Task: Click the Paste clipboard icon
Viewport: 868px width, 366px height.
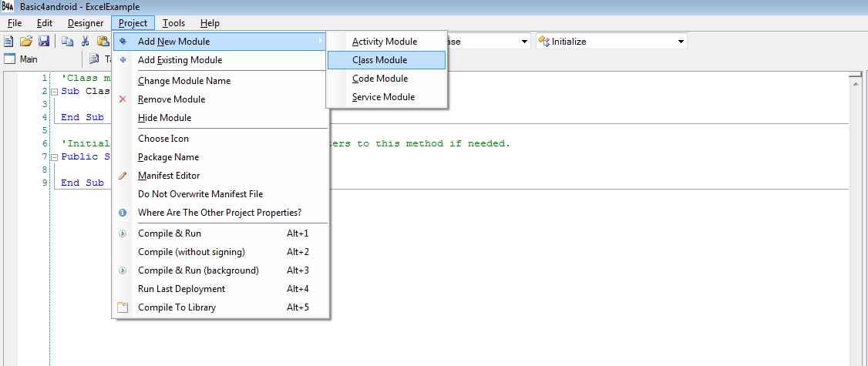Action: pos(103,41)
